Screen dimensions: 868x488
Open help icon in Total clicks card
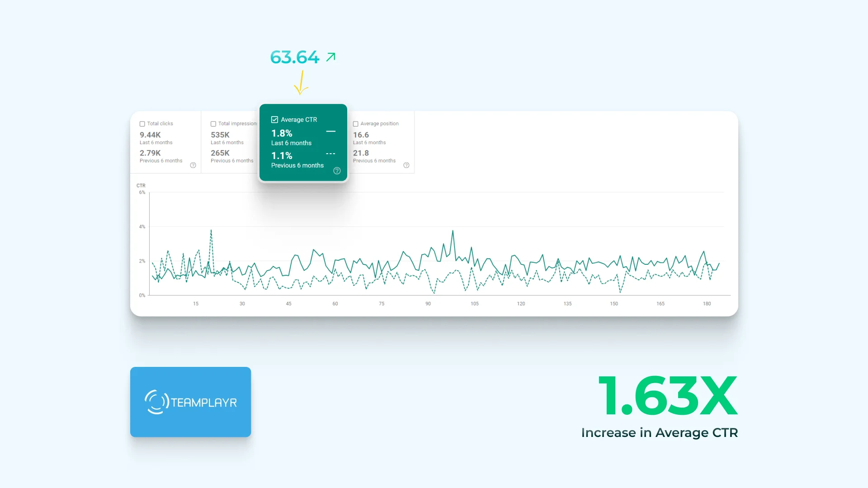pos(193,165)
